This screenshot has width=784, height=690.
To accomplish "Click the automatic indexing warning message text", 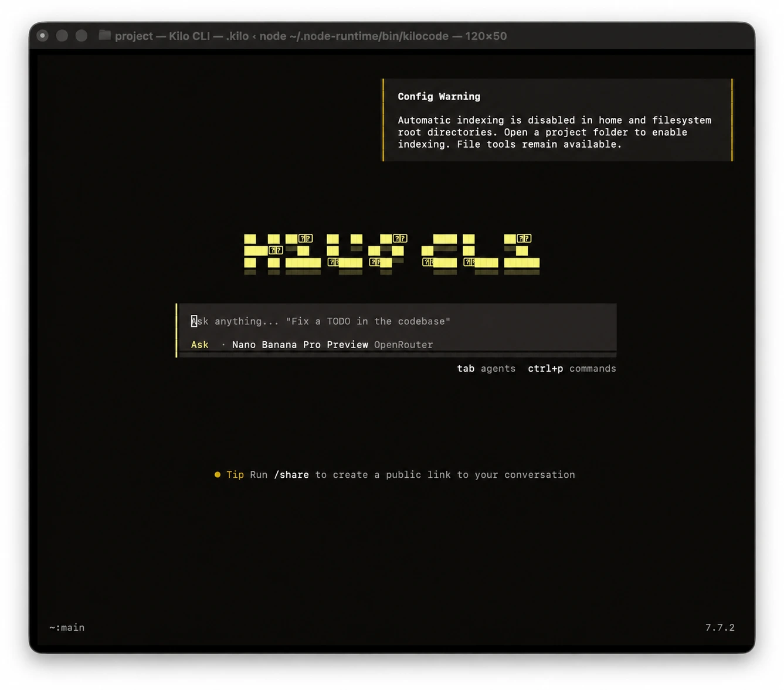I will click(x=554, y=132).
